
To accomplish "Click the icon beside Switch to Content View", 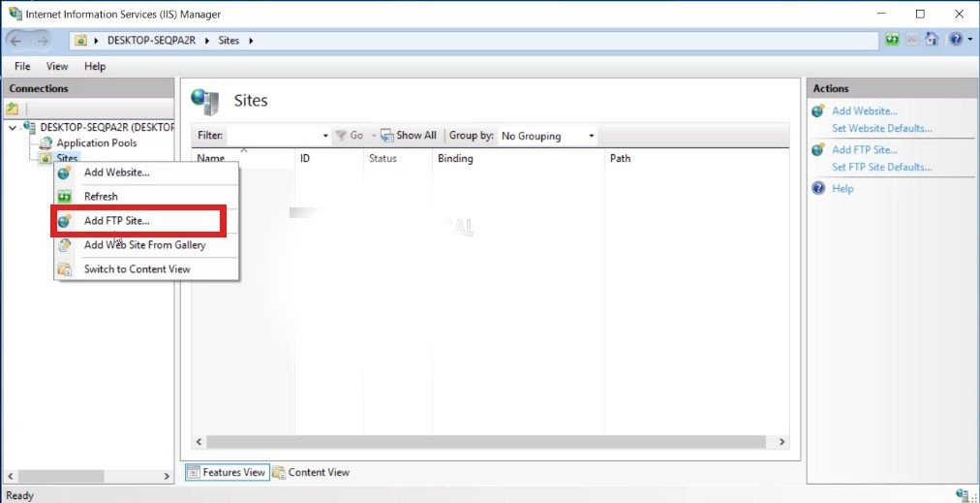I will [x=64, y=269].
